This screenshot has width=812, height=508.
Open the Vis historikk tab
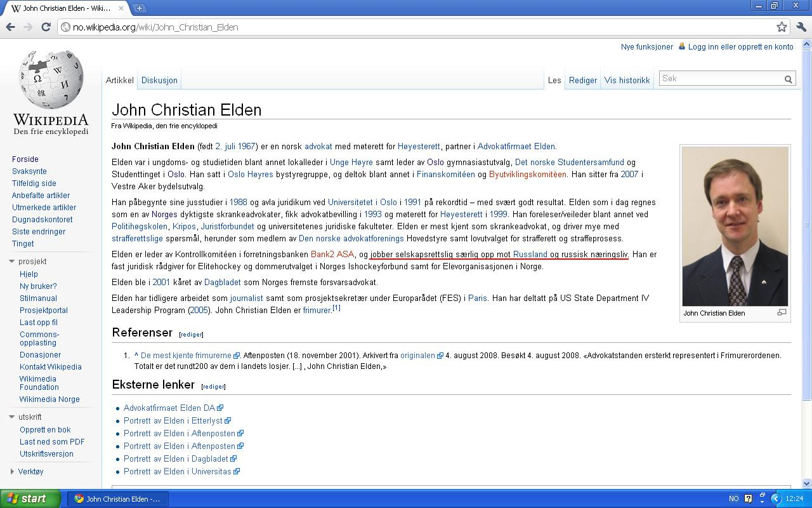click(x=627, y=81)
